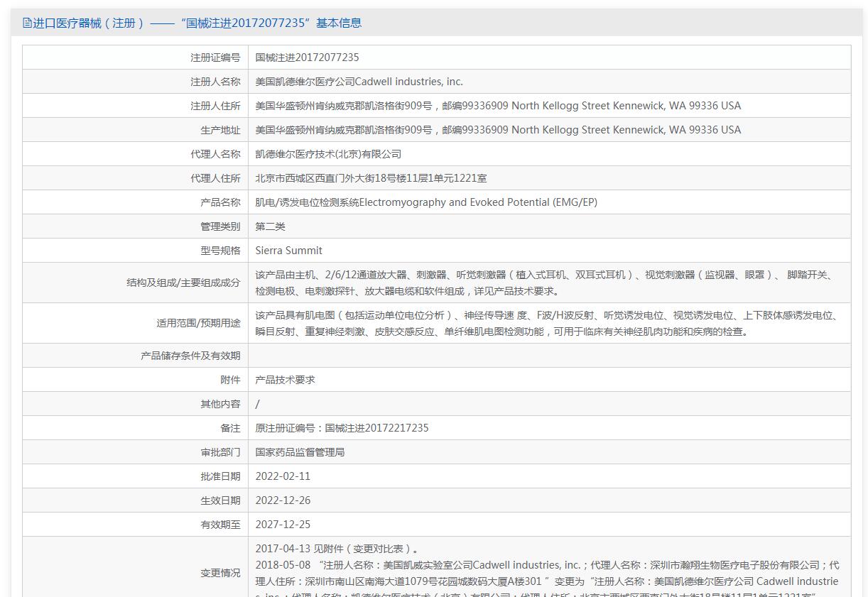Select agent name 凯德维尔医疗技术(北京)有限公司
The height and width of the screenshot is (597, 868).
pos(328,154)
